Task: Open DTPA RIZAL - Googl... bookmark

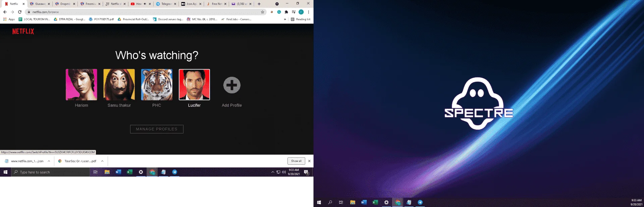Action: tap(69, 19)
